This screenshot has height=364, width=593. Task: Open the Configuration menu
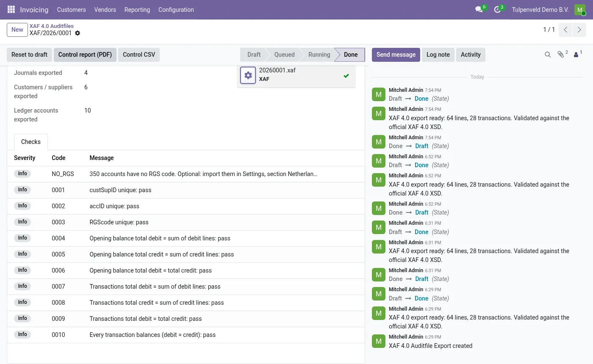tap(176, 10)
